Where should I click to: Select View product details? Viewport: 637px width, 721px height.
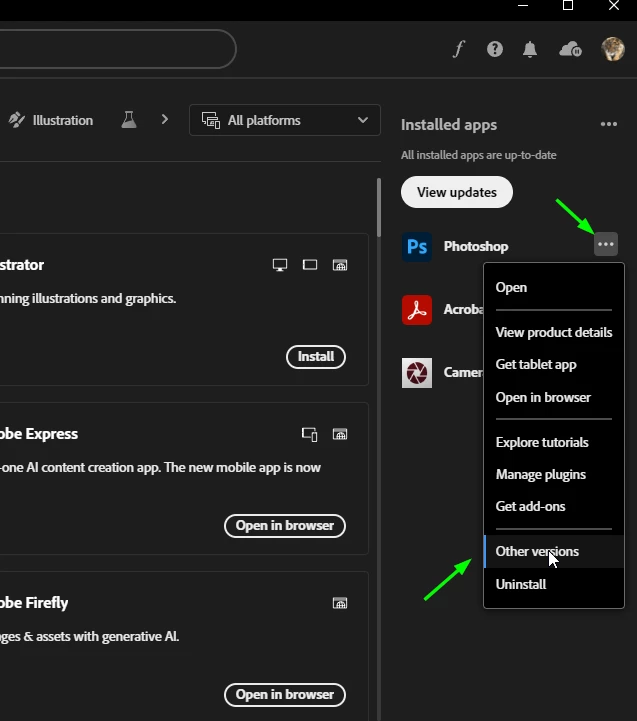click(554, 332)
